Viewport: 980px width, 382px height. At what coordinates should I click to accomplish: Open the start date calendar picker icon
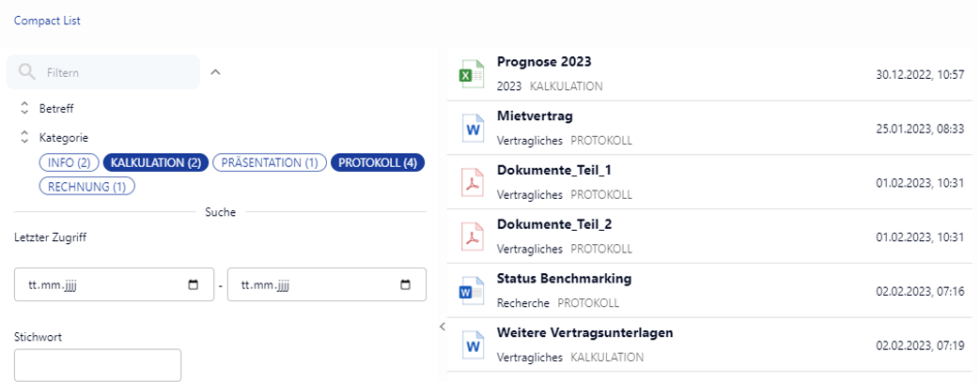(x=194, y=285)
